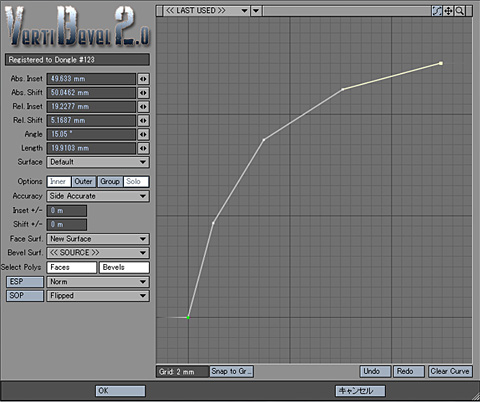Click the Length arrow stepper
Viewport: 480px width, 402px height.
(143, 148)
